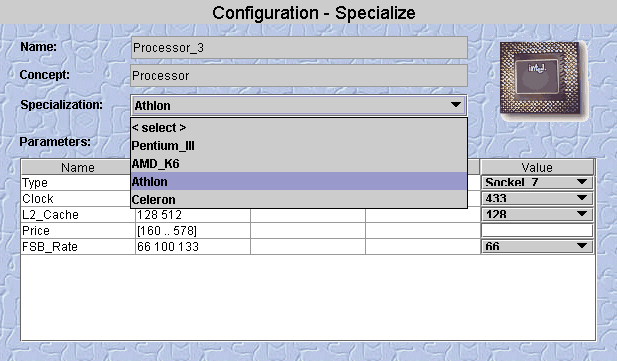Open the L2_Cache value dropdown showing 128
617x361 pixels.
[537, 214]
